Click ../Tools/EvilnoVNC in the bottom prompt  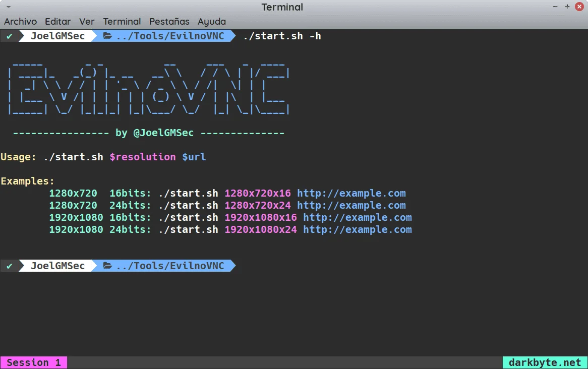[x=170, y=266]
